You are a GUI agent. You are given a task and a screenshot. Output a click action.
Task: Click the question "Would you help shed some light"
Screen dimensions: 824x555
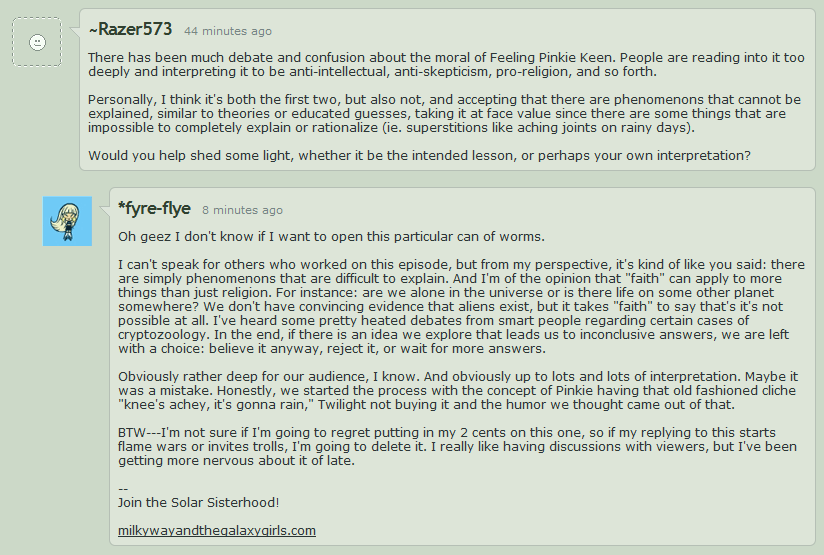click(x=418, y=155)
